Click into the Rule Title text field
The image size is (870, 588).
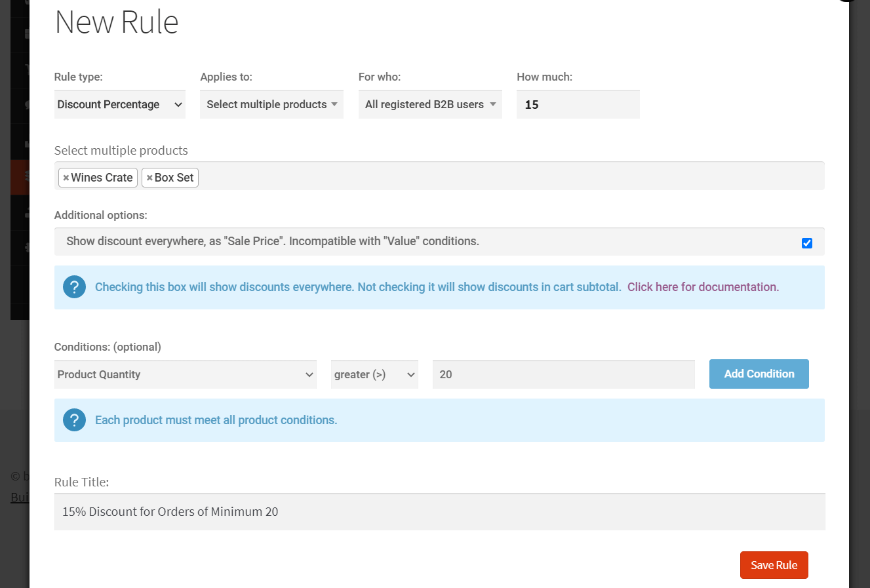pyautogui.click(x=439, y=512)
